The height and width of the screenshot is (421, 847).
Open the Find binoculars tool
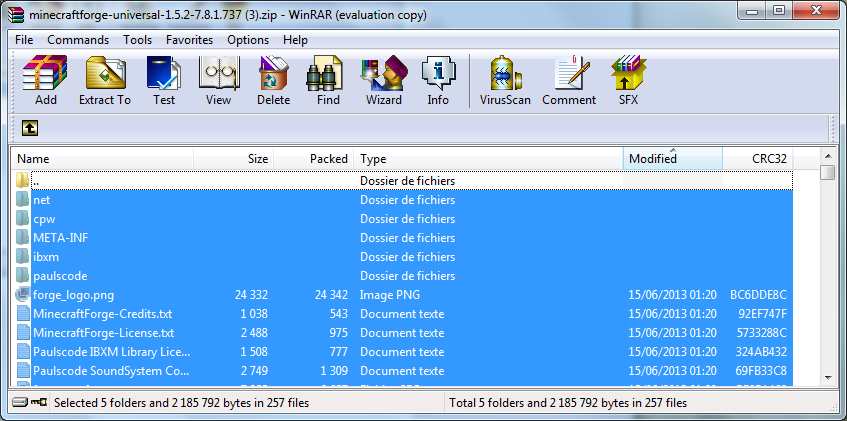328,81
